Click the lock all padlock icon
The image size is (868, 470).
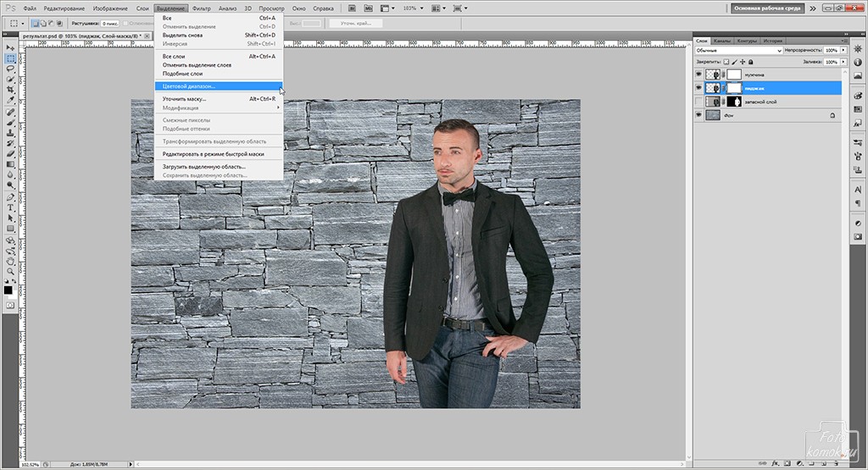click(751, 62)
